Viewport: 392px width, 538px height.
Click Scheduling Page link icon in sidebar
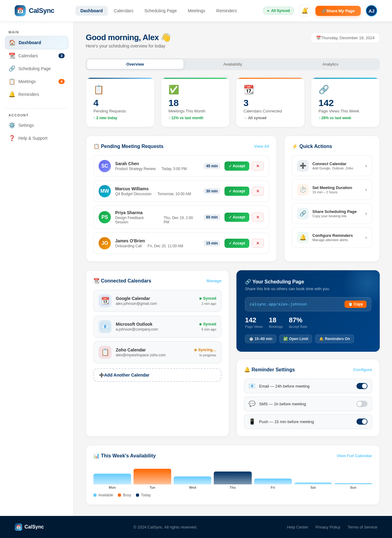[x=12, y=69]
